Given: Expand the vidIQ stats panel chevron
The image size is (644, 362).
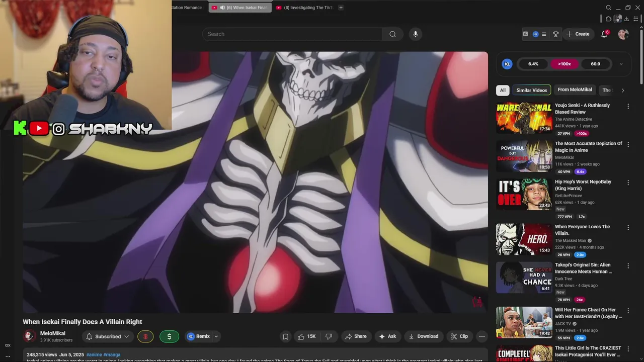Looking at the screenshot, I should [x=621, y=64].
